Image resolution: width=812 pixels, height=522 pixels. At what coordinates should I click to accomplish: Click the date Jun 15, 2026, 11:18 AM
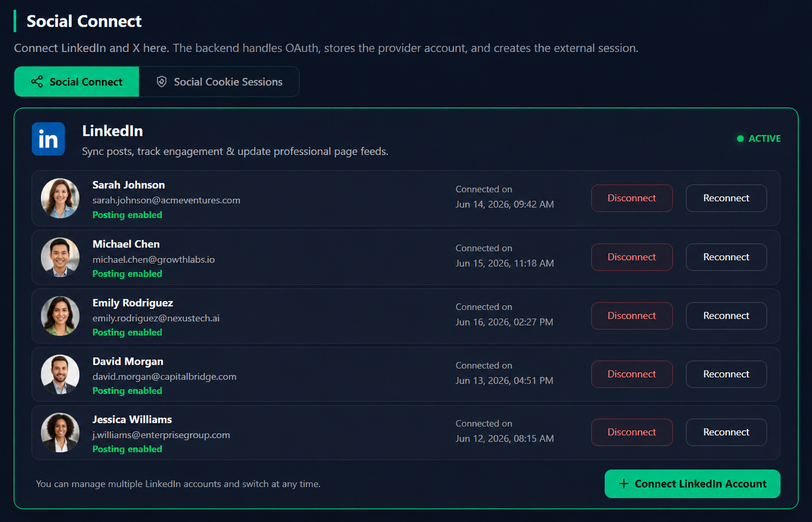[x=505, y=264]
